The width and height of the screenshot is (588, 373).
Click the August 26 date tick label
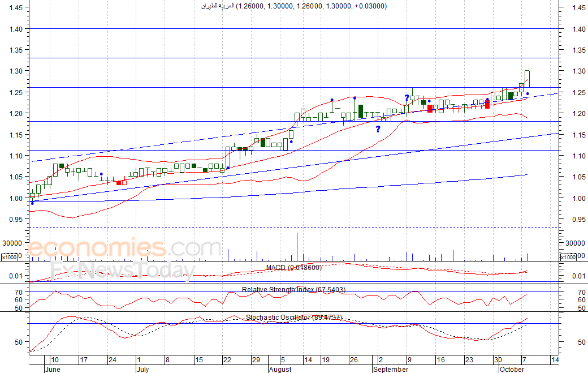click(353, 360)
